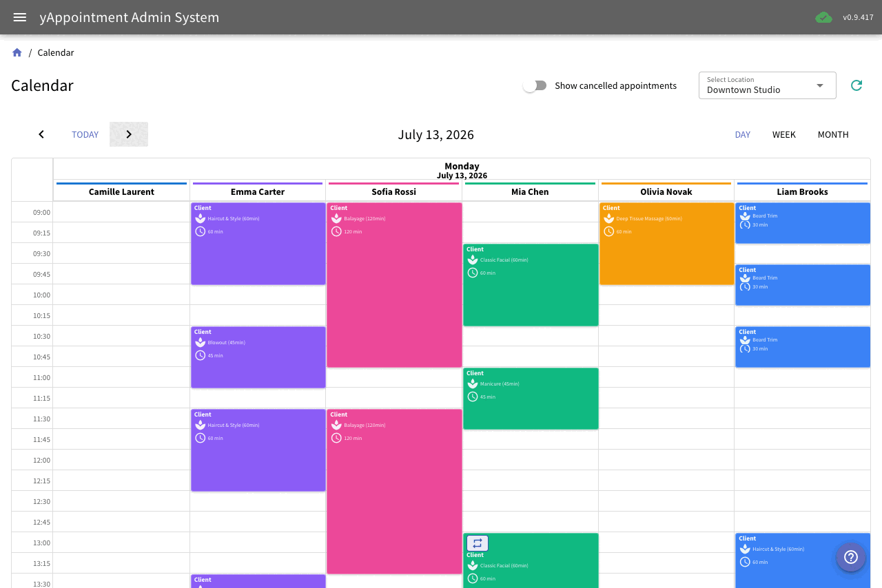Click the version label v0.9.417
Image resolution: width=882 pixels, height=588 pixels.
[858, 17]
